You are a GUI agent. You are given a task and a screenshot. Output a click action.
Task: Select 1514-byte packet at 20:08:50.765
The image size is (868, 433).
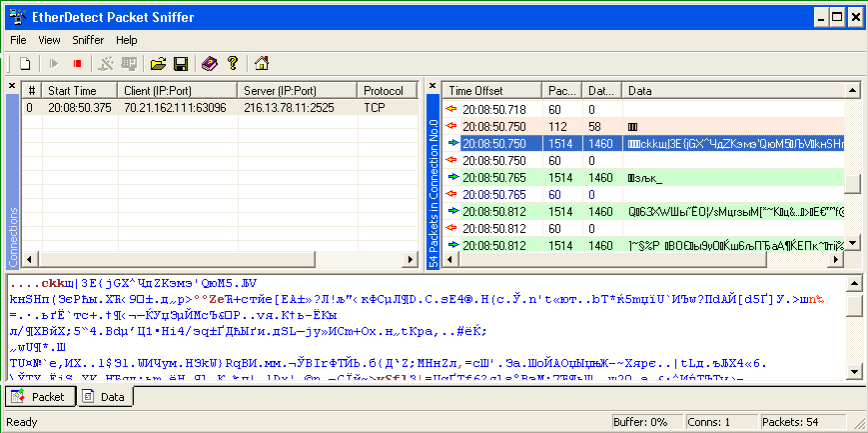click(x=644, y=177)
